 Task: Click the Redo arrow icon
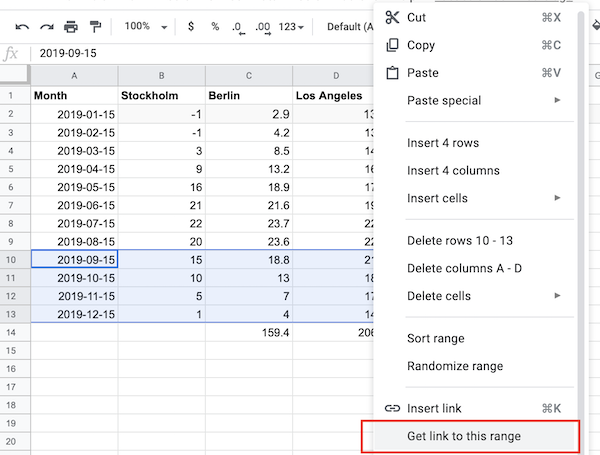click(46, 26)
